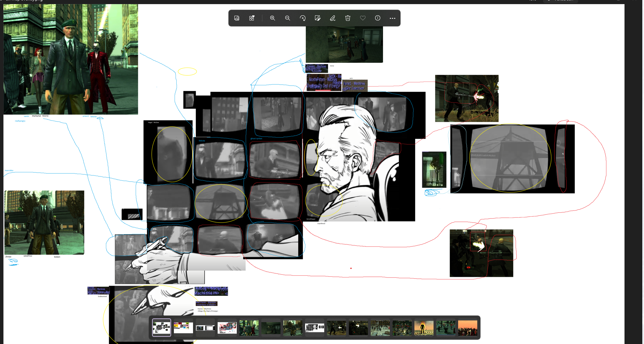Delete the photo with the trash icon

[348, 18]
